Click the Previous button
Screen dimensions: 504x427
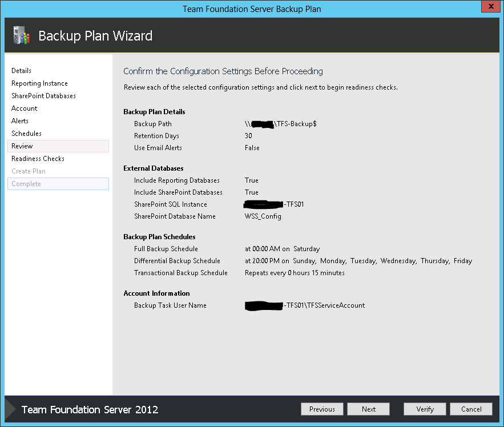[x=322, y=409]
